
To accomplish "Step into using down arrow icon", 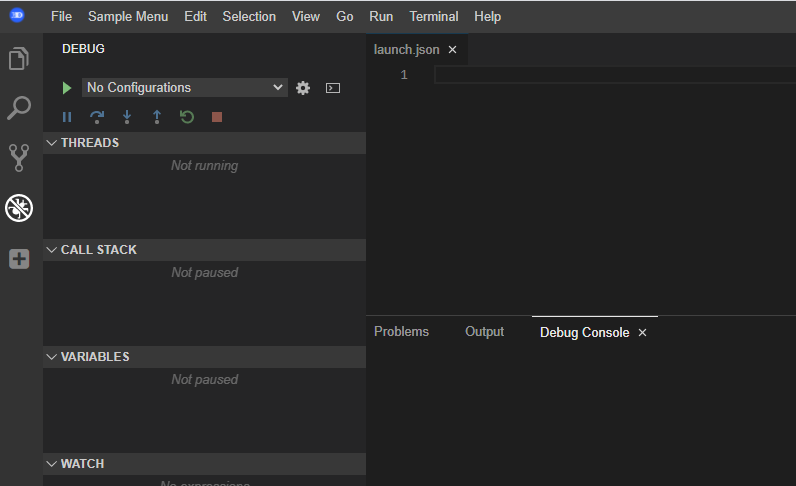I will [x=127, y=117].
